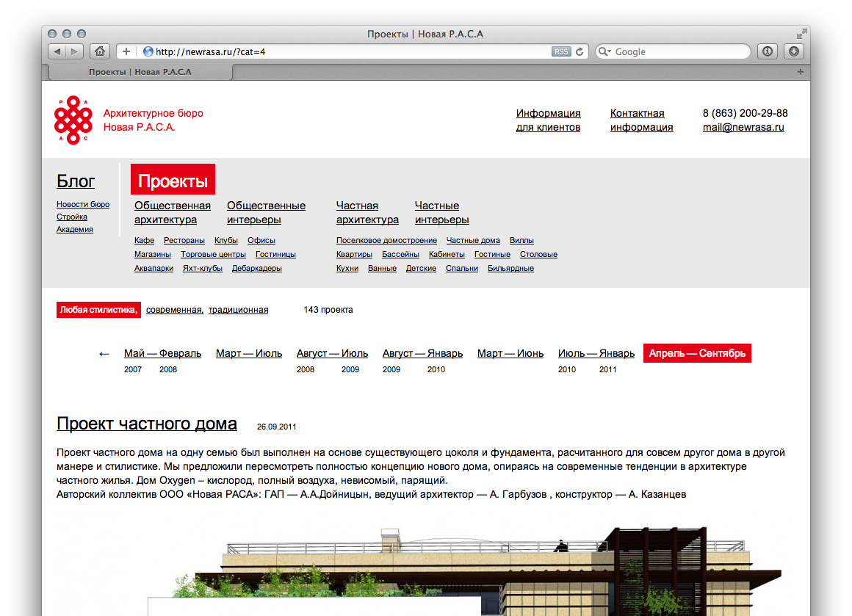Reload the page with the refresh icon

pyautogui.click(x=580, y=51)
